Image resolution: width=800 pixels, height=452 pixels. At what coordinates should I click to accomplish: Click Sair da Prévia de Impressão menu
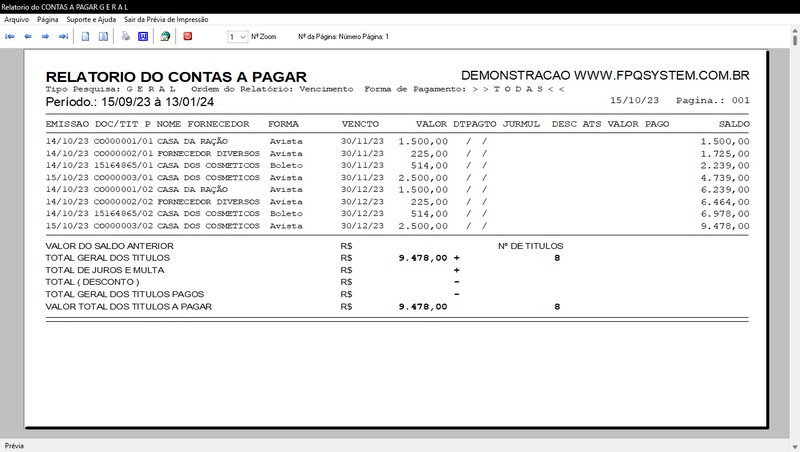coord(166,19)
